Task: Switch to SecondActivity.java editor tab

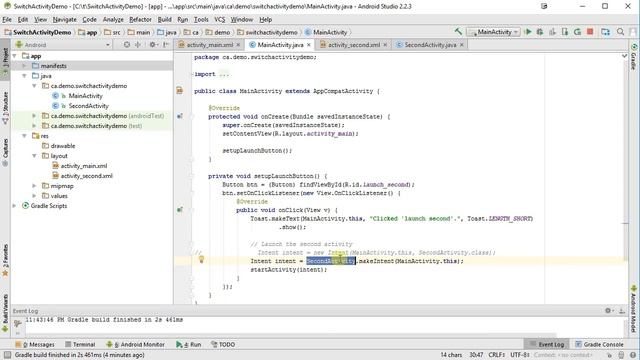Action: pos(430,44)
